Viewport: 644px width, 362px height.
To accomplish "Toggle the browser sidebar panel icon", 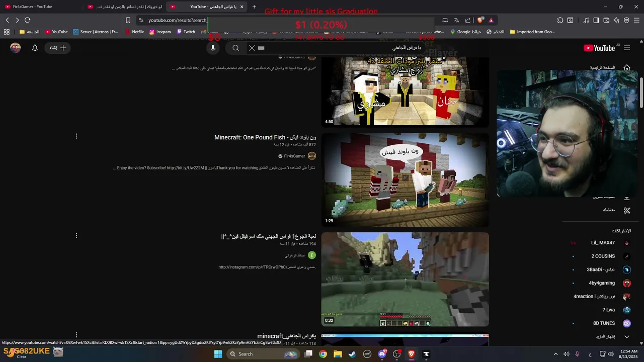I will point(596,20).
